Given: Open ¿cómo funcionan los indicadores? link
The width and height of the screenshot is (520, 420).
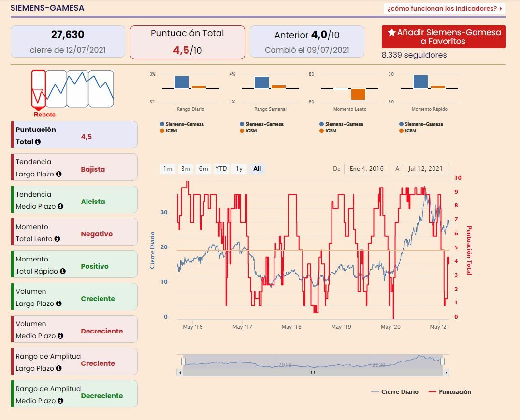Looking at the screenshot, I should pyautogui.click(x=444, y=8).
